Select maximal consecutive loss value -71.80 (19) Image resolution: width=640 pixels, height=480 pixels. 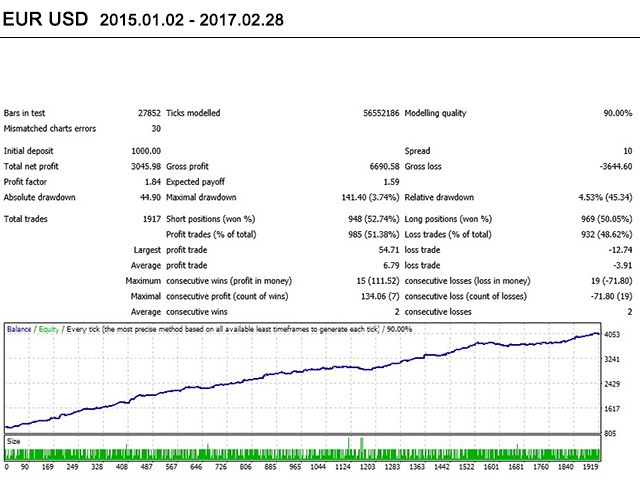click(x=611, y=296)
